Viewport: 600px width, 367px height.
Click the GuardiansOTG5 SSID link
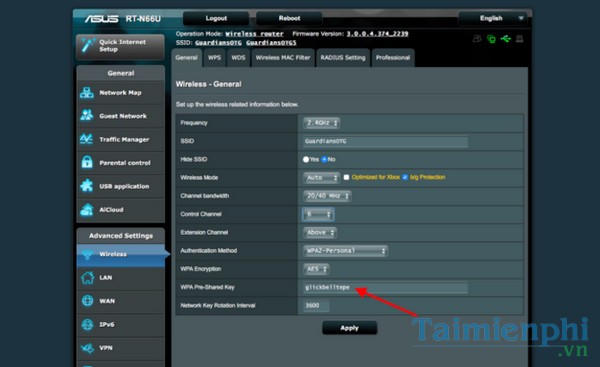coord(271,42)
